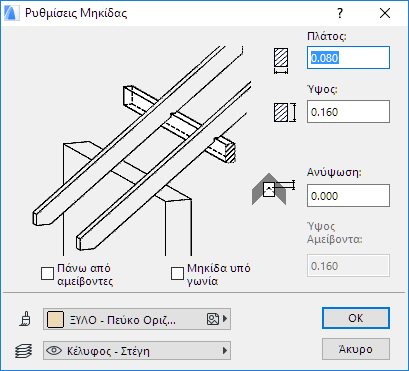The height and width of the screenshot is (371, 409).
Task: Expand the arrow on the material selector
Action: [x=225, y=319]
